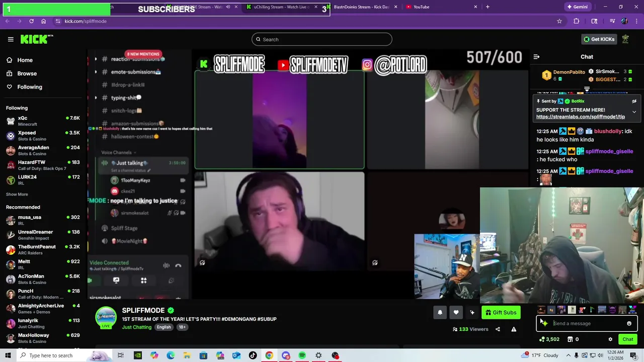Open TheBurntPeanut recommended channel

43,249
